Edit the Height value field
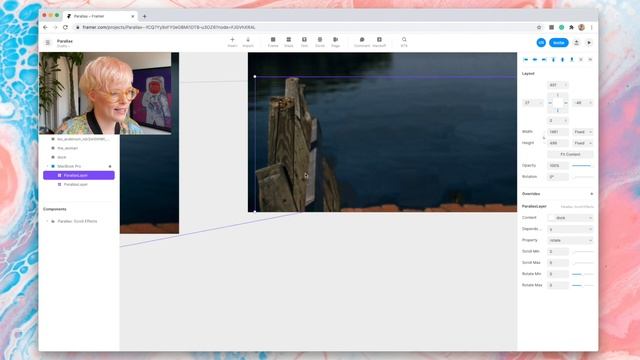Screen dimensions: 640x360 click(558, 143)
